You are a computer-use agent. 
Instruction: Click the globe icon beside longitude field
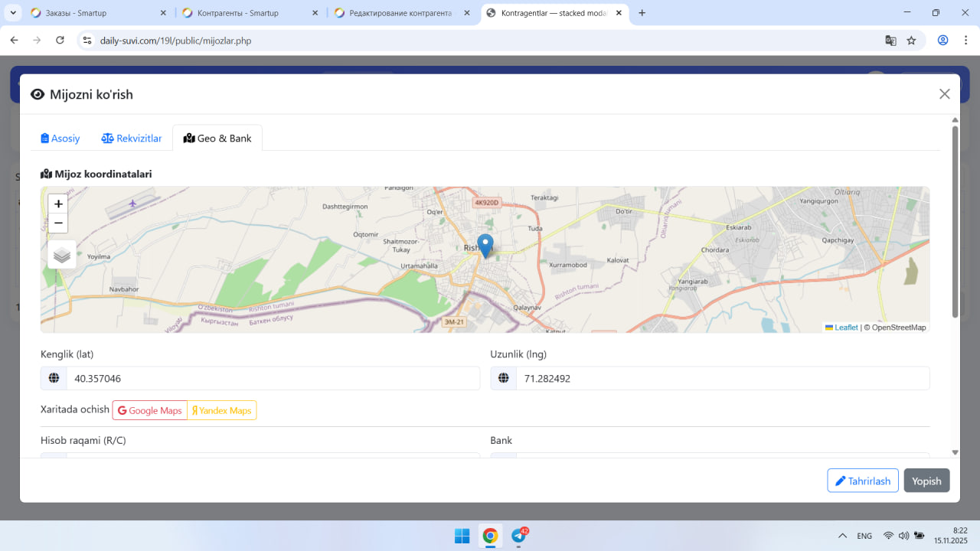pyautogui.click(x=503, y=378)
